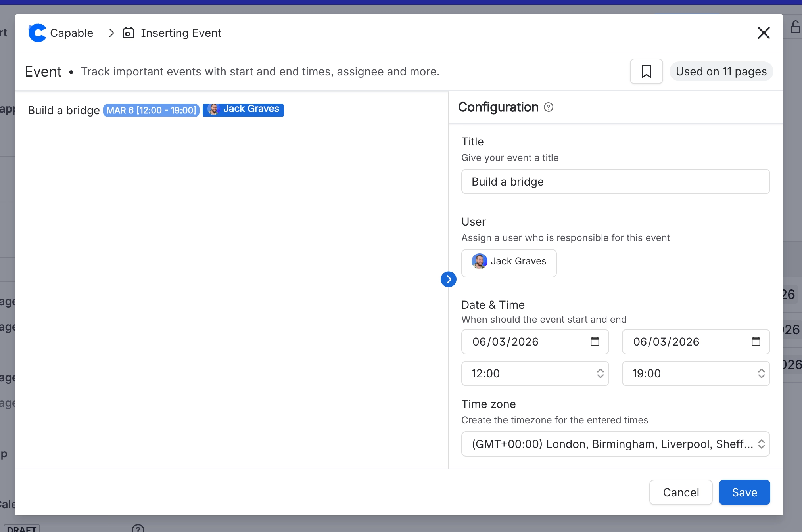Click the Capable breadcrumb item
Viewport: 802px width, 532px height.
click(x=71, y=33)
